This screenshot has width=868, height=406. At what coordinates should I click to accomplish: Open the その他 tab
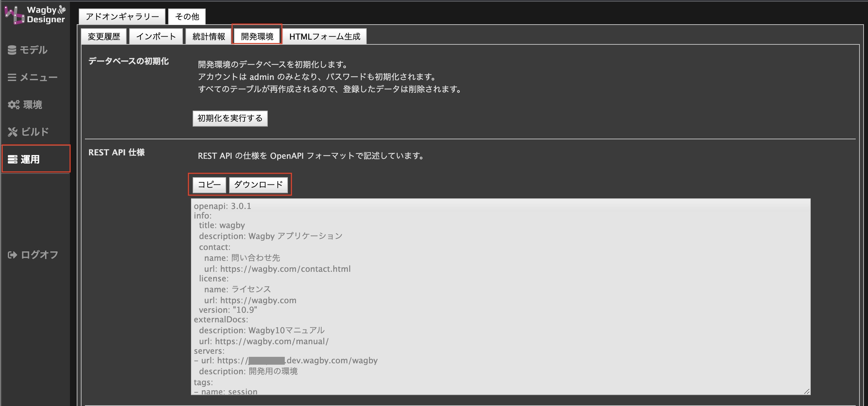(x=186, y=17)
